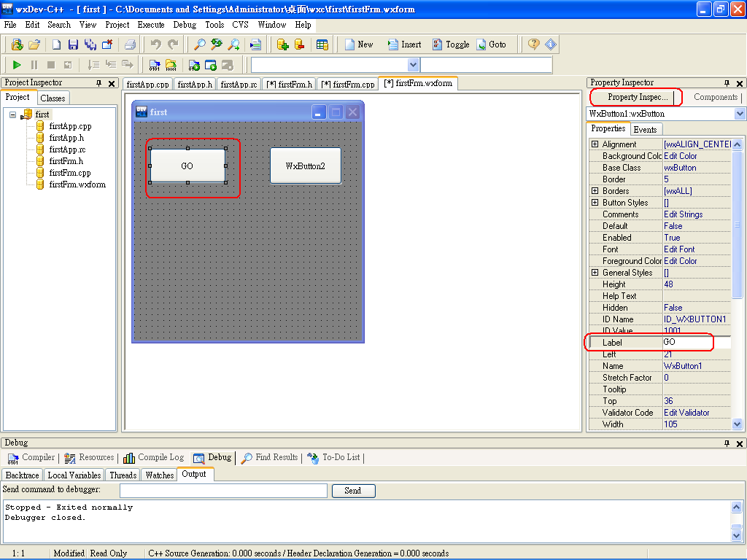
Task: Open the WxButton1 selector dropdown
Action: (739, 113)
